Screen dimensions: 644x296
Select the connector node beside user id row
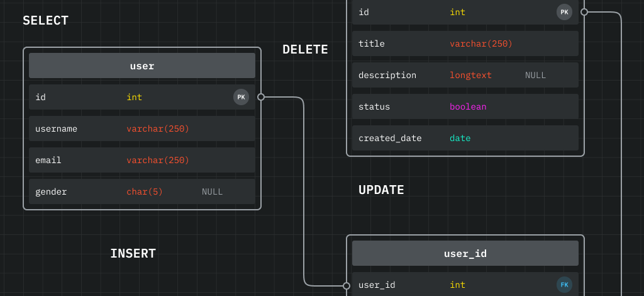261,97
